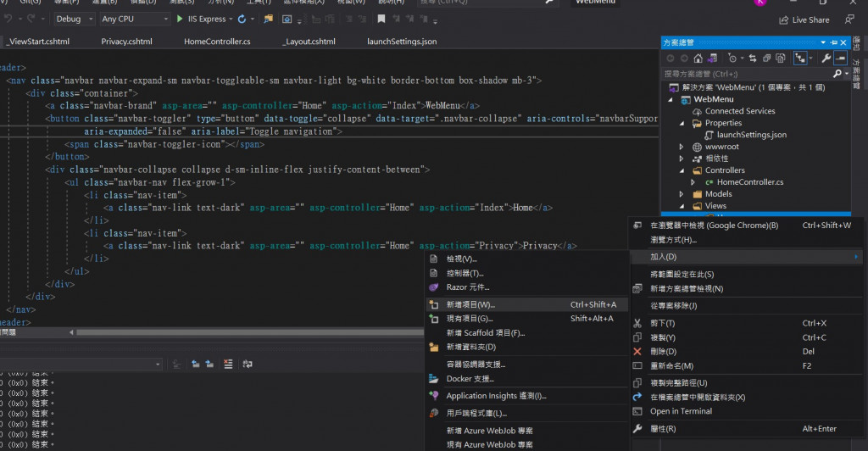Click the bookmark icon in the toolbar
This screenshot has width=868, height=451.
click(x=381, y=19)
